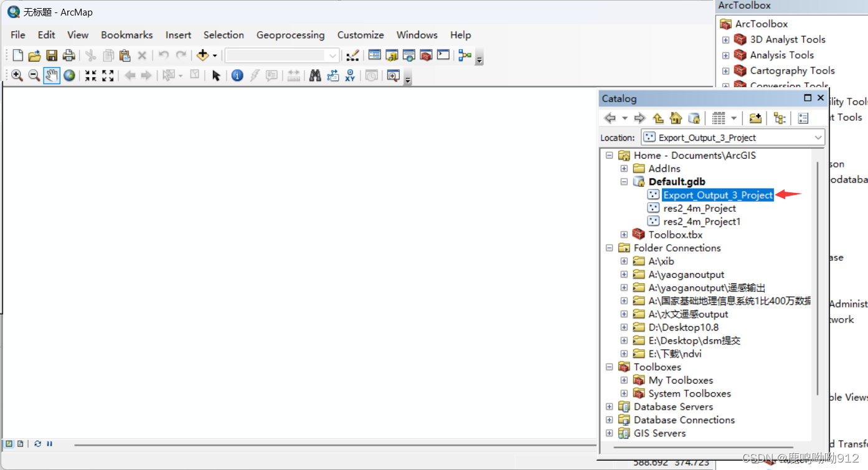Select System Toolboxes in Catalog

pyautogui.click(x=689, y=393)
